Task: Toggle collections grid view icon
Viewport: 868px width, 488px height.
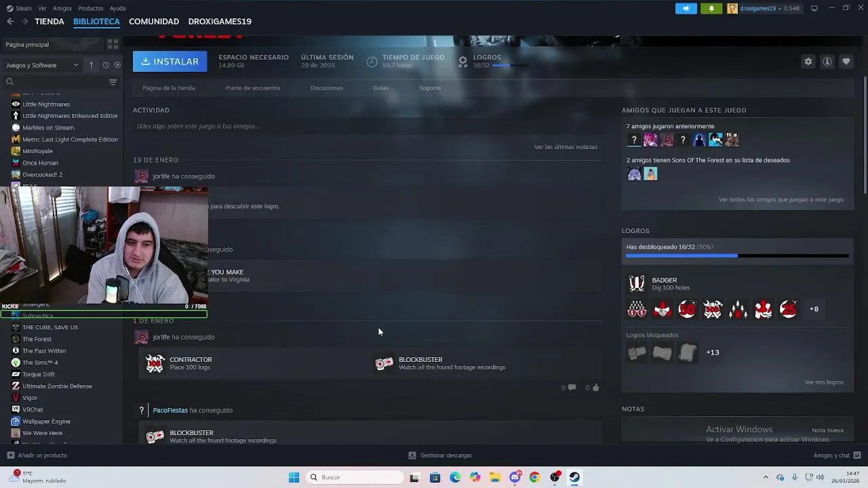Action: [x=113, y=44]
